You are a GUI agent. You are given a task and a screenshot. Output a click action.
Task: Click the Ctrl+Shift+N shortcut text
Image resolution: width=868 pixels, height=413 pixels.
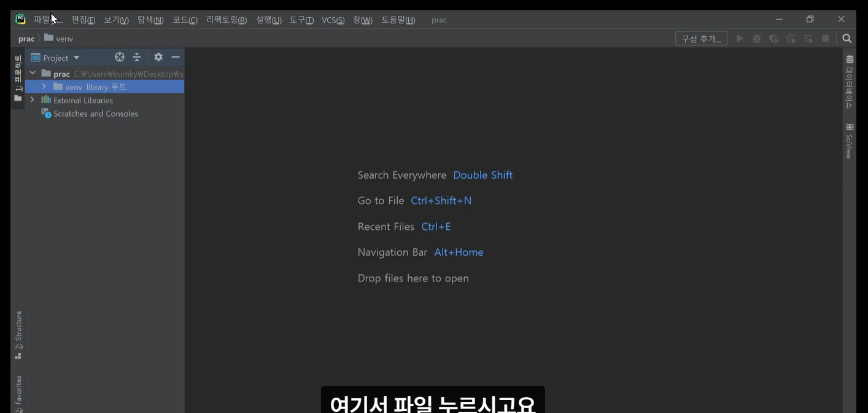pyautogui.click(x=441, y=201)
